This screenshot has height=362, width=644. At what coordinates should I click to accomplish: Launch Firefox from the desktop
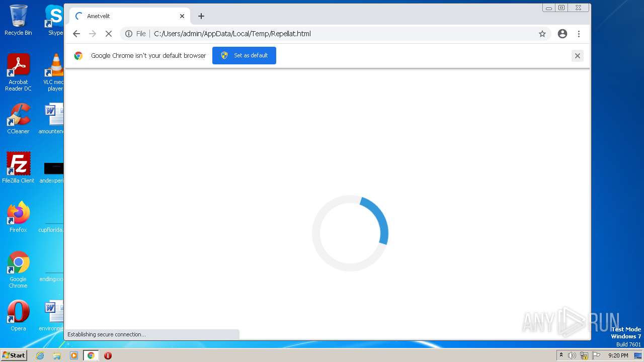pyautogui.click(x=18, y=217)
